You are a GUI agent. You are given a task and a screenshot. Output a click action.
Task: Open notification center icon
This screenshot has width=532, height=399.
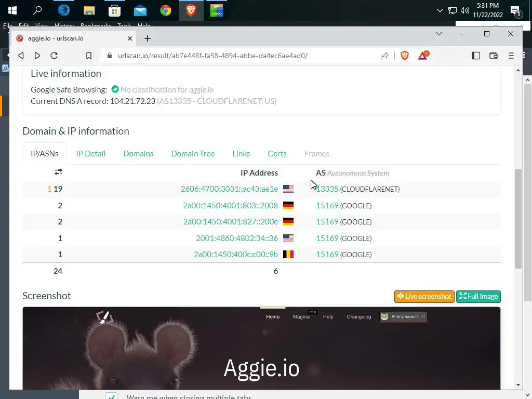pyautogui.click(x=516, y=11)
